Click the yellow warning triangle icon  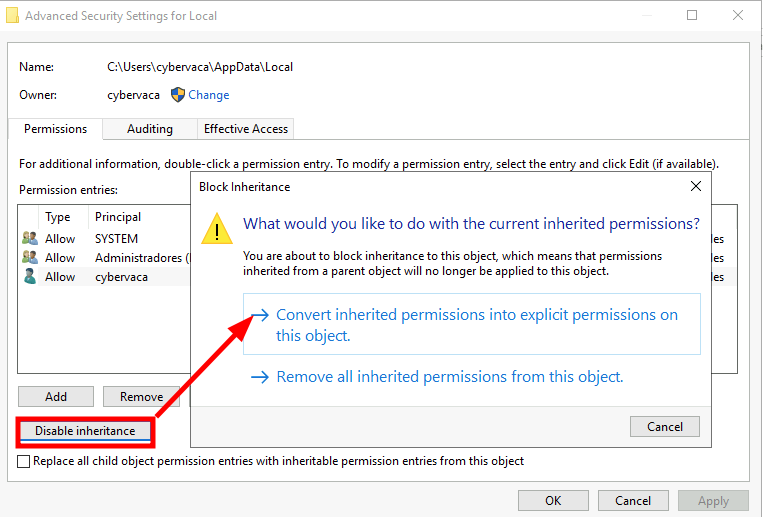[216, 229]
